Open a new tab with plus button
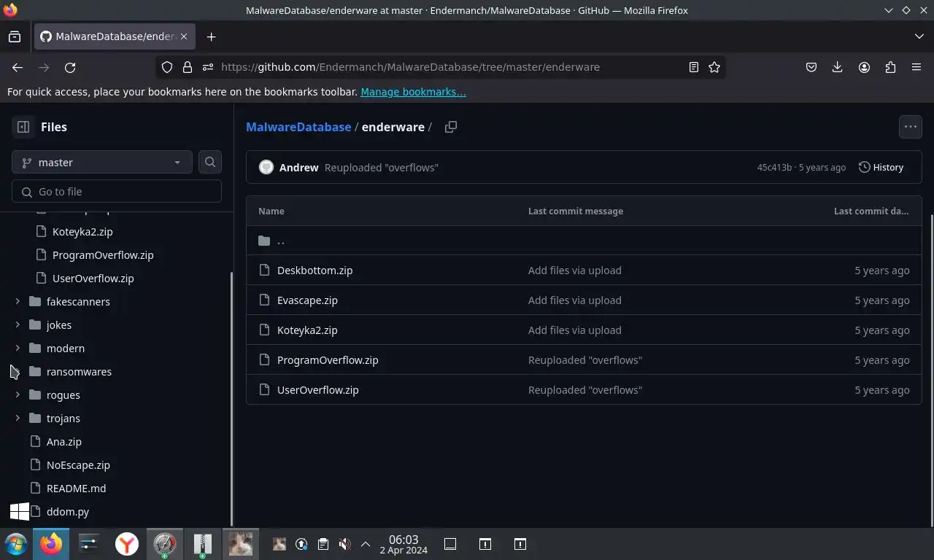 pos(211,36)
